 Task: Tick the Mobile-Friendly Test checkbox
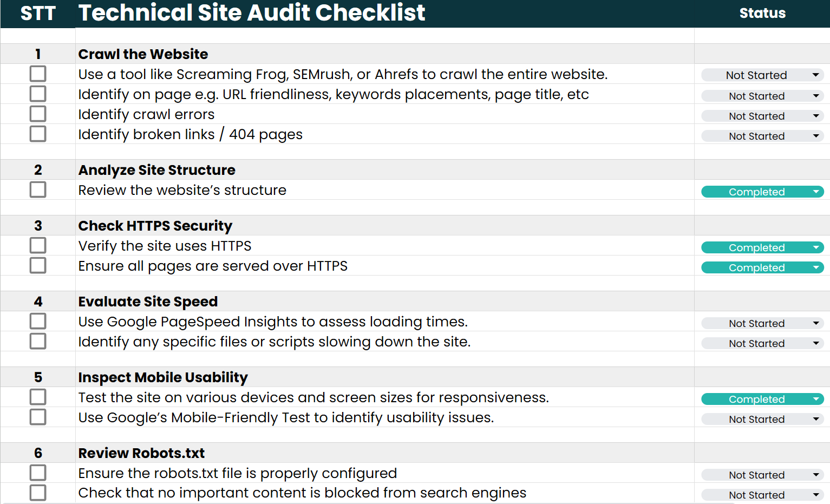[x=38, y=417]
